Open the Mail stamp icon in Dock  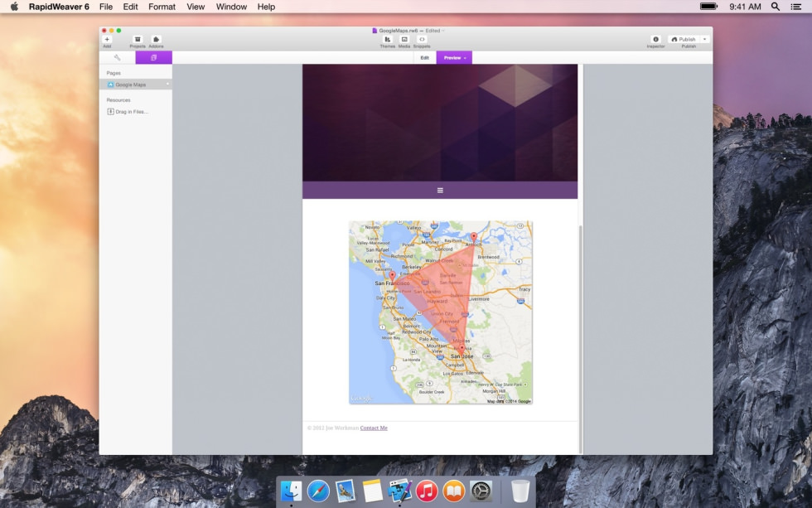[345, 491]
